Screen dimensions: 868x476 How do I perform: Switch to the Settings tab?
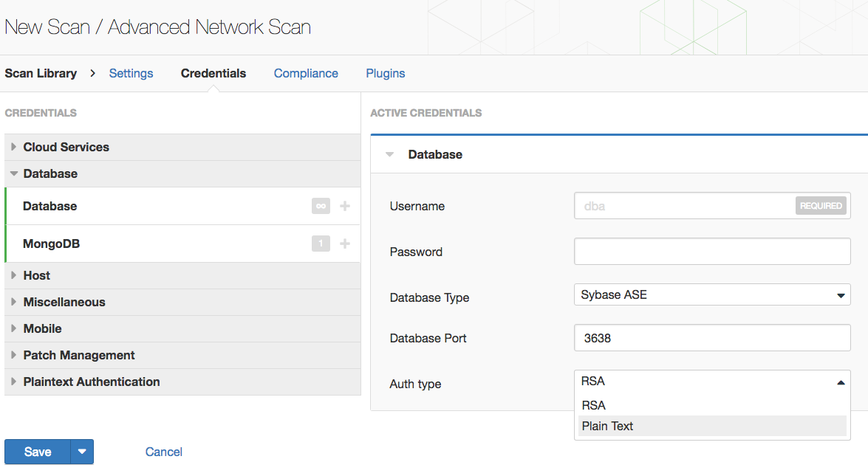tap(131, 74)
